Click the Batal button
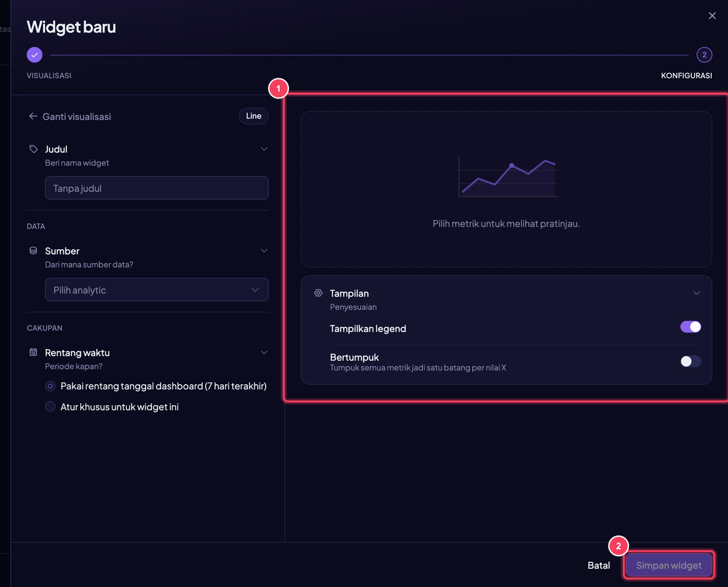This screenshot has width=728, height=587. tap(598, 565)
